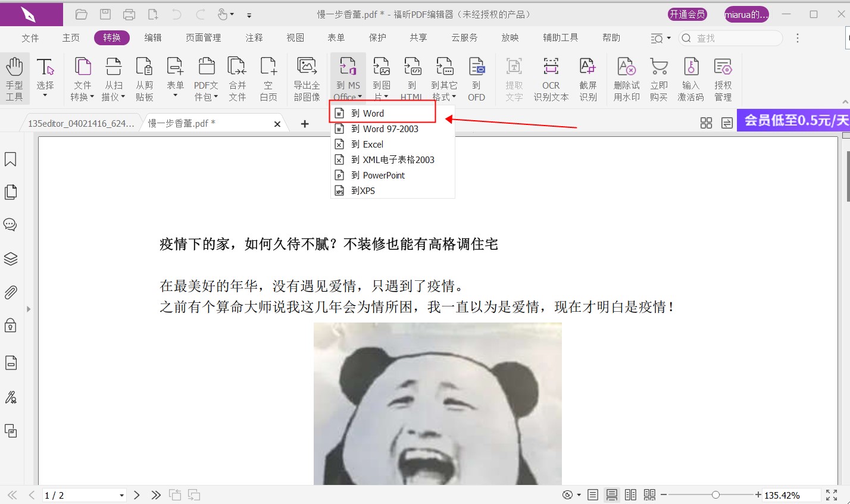Switch to the 页面管理 ribbon tab
The width and height of the screenshot is (850, 504).
click(x=204, y=37)
